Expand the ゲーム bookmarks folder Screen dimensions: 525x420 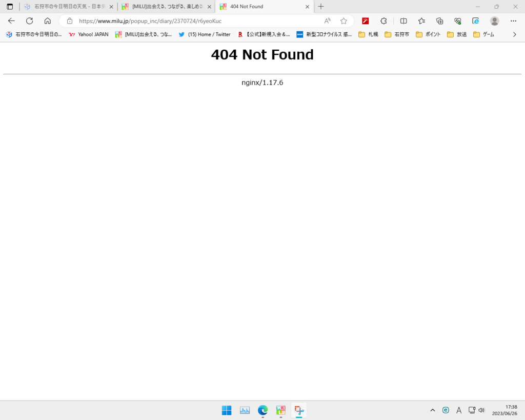(483, 34)
